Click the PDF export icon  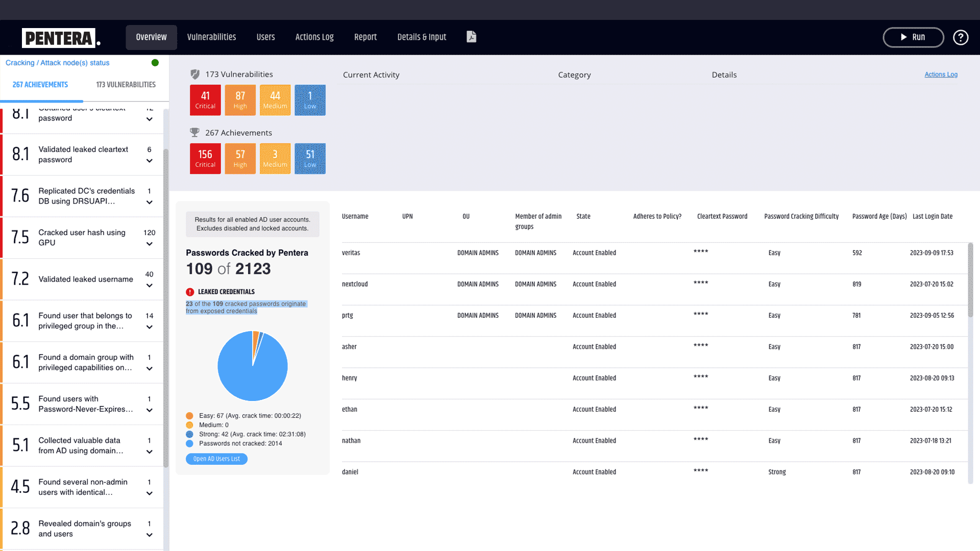tap(471, 37)
